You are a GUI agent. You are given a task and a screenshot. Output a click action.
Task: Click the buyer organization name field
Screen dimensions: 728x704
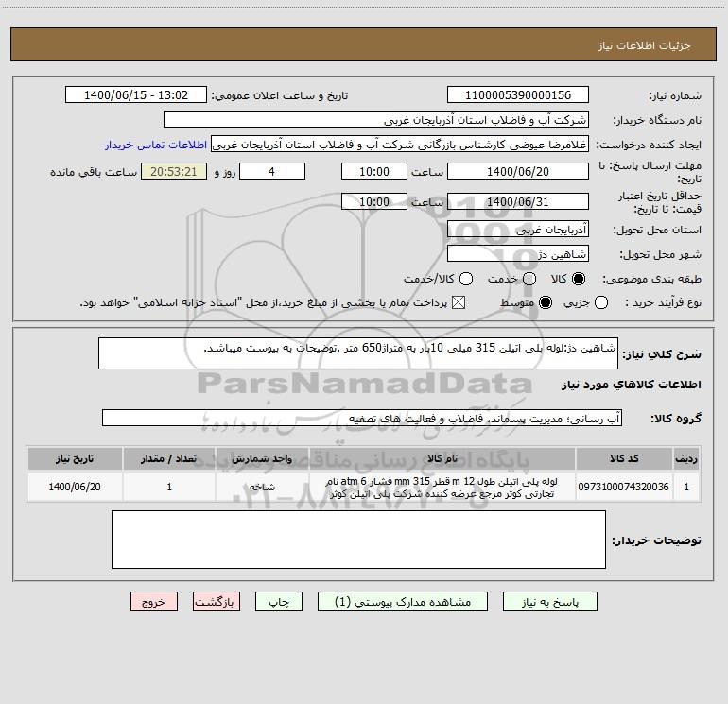point(376,120)
